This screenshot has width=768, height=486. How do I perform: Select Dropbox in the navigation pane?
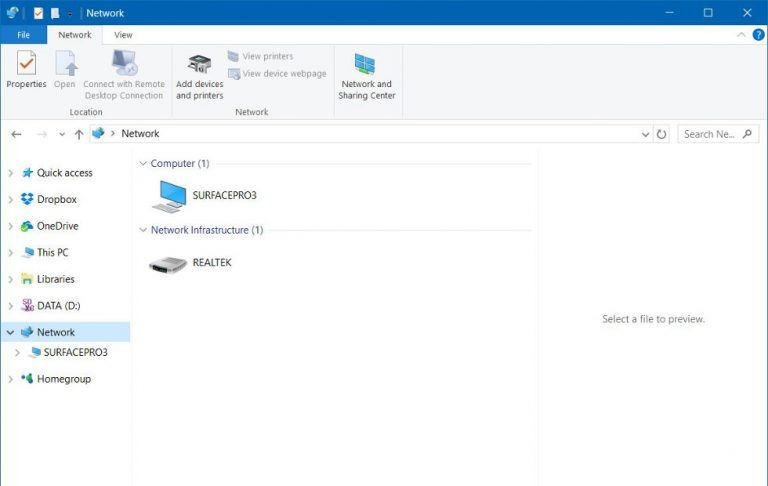click(x=57, y=199)
